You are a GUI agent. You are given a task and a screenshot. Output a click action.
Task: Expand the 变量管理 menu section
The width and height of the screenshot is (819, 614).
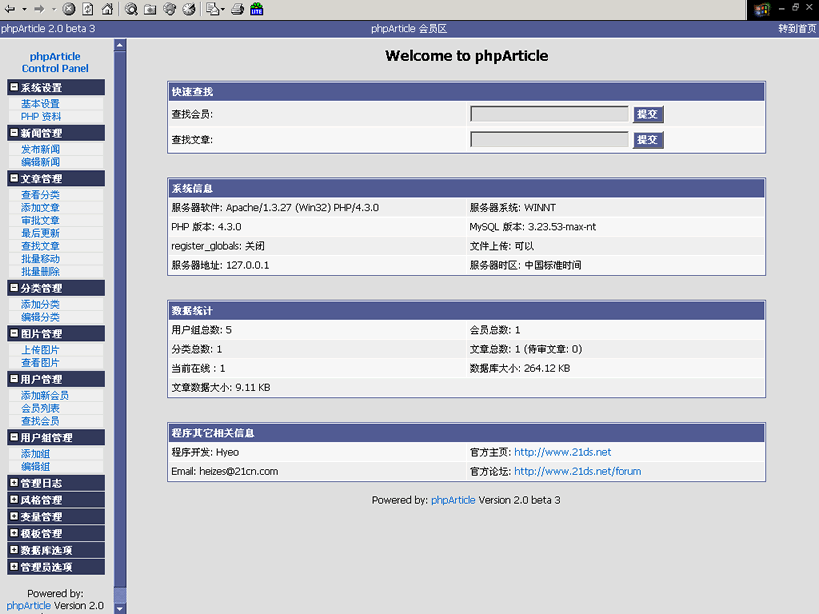15,516
